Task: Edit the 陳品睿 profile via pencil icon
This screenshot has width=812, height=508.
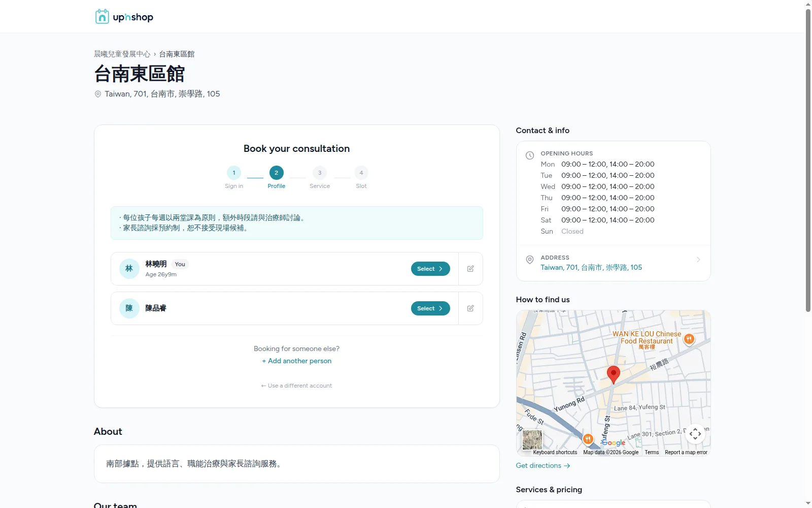Action: click(470, 308)
